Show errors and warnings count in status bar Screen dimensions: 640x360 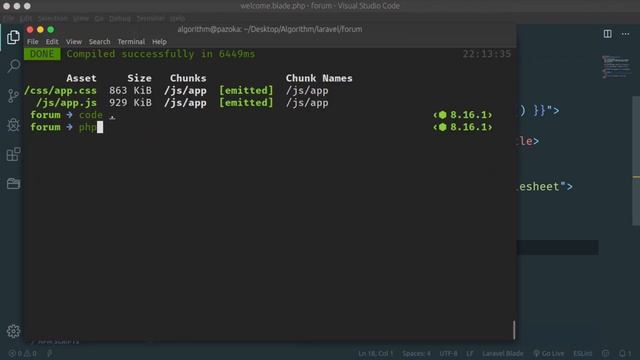[22, 353]
